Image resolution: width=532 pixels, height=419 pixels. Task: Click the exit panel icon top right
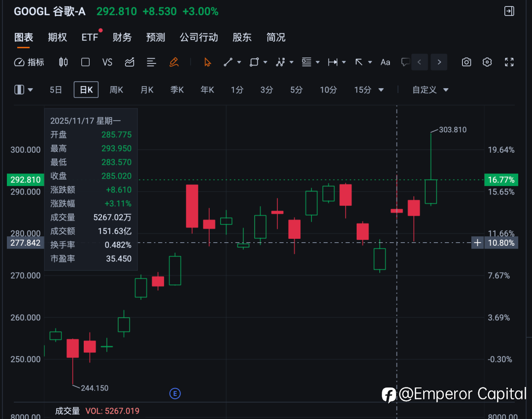coord(509,11)
